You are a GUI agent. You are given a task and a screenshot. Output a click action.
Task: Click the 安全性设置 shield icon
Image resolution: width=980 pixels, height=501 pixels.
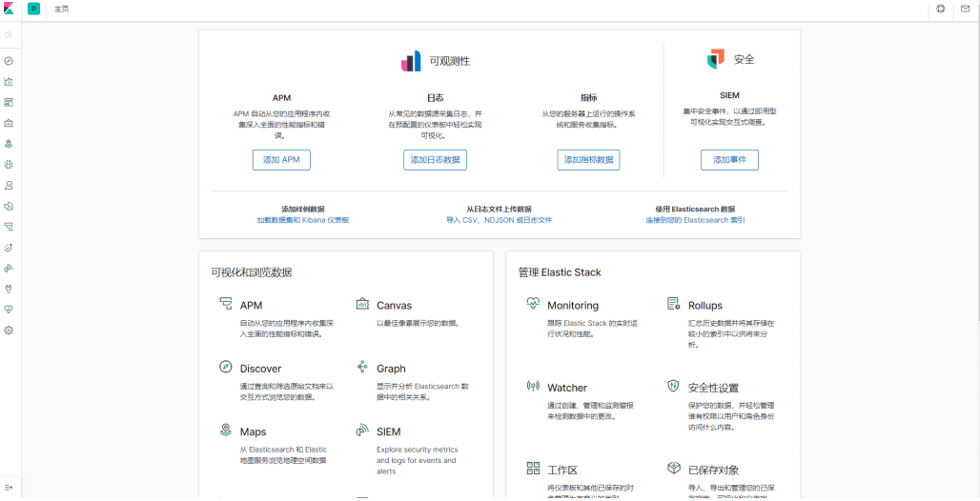point(673,386)
